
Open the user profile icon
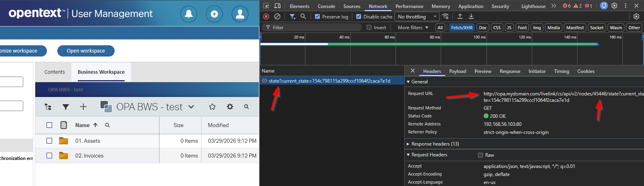click(240, 14)
